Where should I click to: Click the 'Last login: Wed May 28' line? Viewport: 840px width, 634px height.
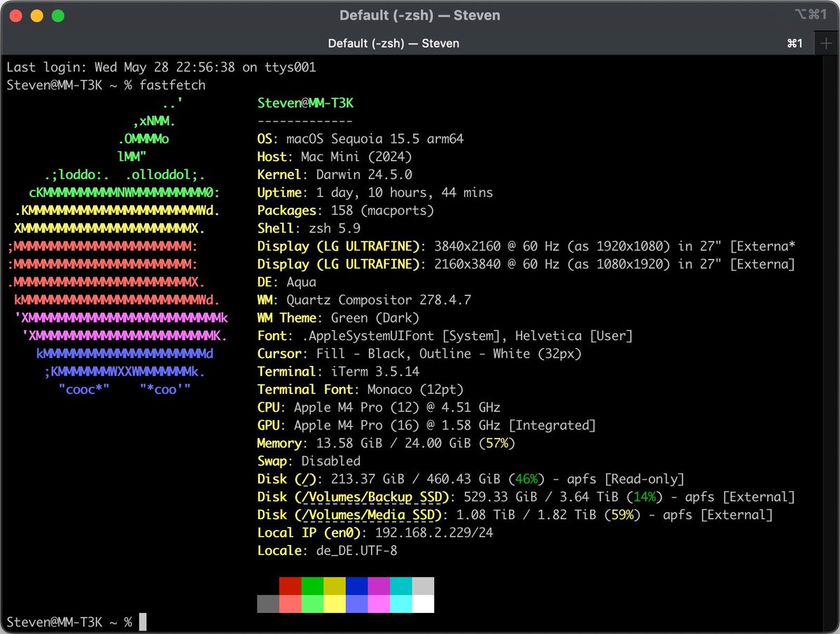(161, 67)
